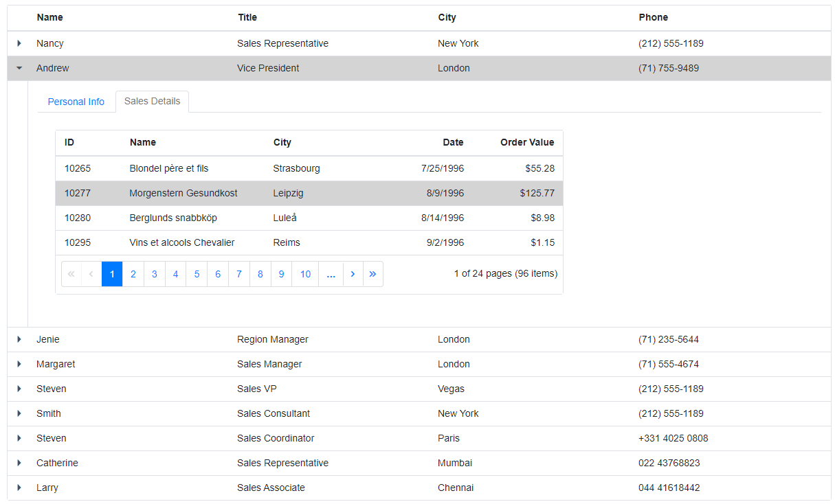
Task: Expand Jenie's row details
Action: click(19, 339)
